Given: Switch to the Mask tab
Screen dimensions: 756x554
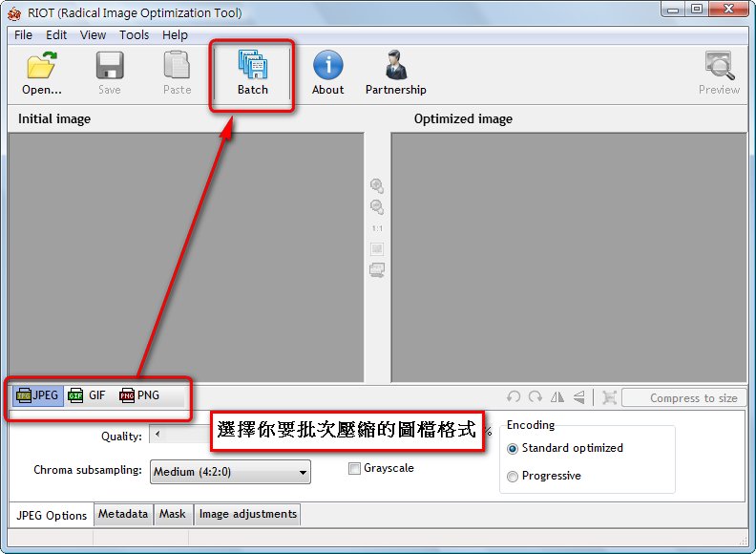Looking at the screenshot, I should [x=173, y=514].
